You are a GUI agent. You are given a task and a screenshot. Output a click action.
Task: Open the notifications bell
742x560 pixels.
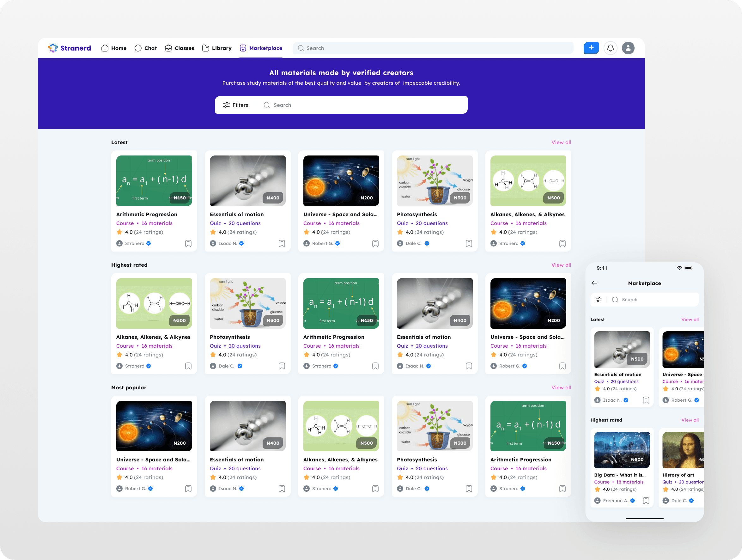[x=611, y=48]
